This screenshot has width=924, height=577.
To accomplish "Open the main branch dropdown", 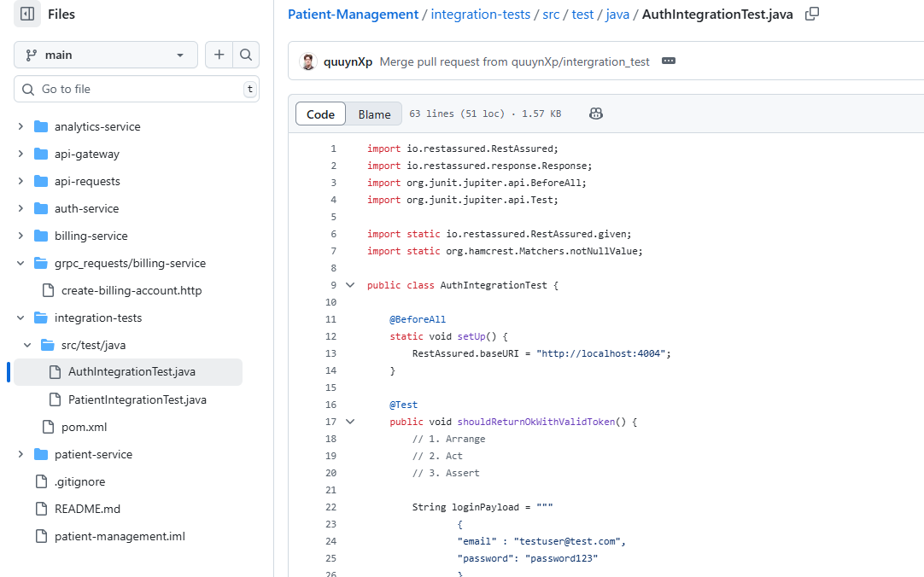I will click(x=106, y=55).
